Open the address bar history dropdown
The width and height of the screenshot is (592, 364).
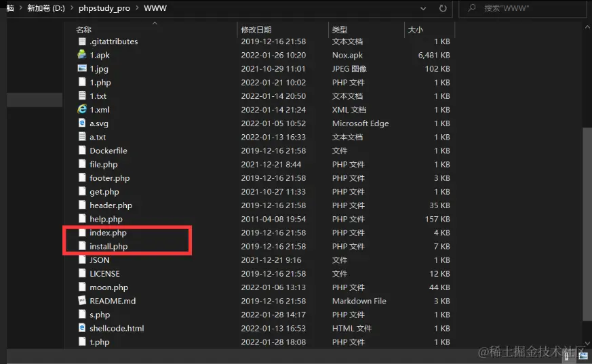point(423,8)
